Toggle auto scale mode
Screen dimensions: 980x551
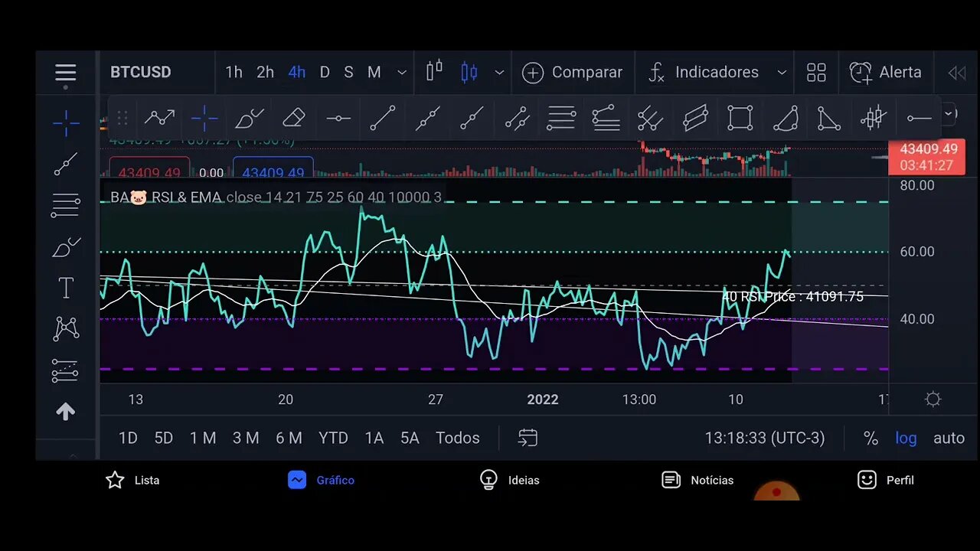[x=949, y=439]
